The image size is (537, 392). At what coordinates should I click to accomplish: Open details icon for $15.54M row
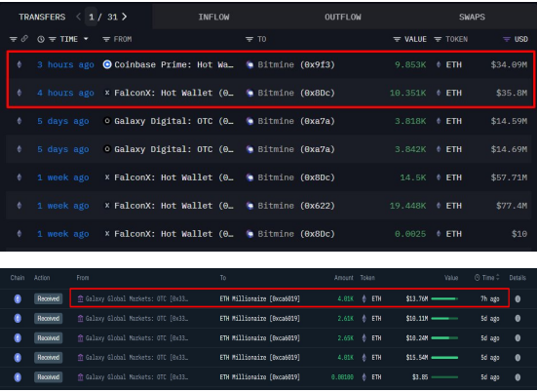(518, 358)
